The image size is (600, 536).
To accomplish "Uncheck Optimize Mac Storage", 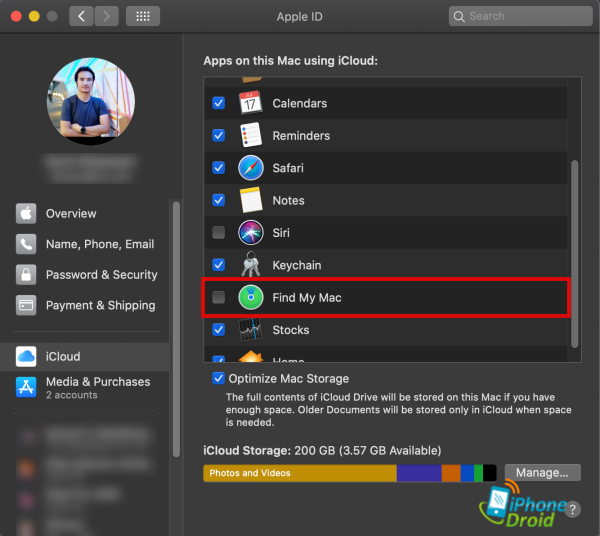I will click(219, 379).
